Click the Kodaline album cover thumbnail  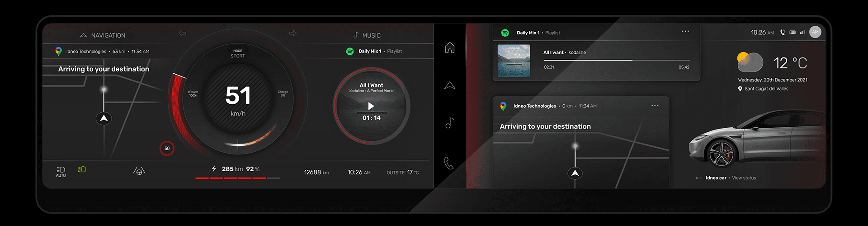tap(514, 61)
